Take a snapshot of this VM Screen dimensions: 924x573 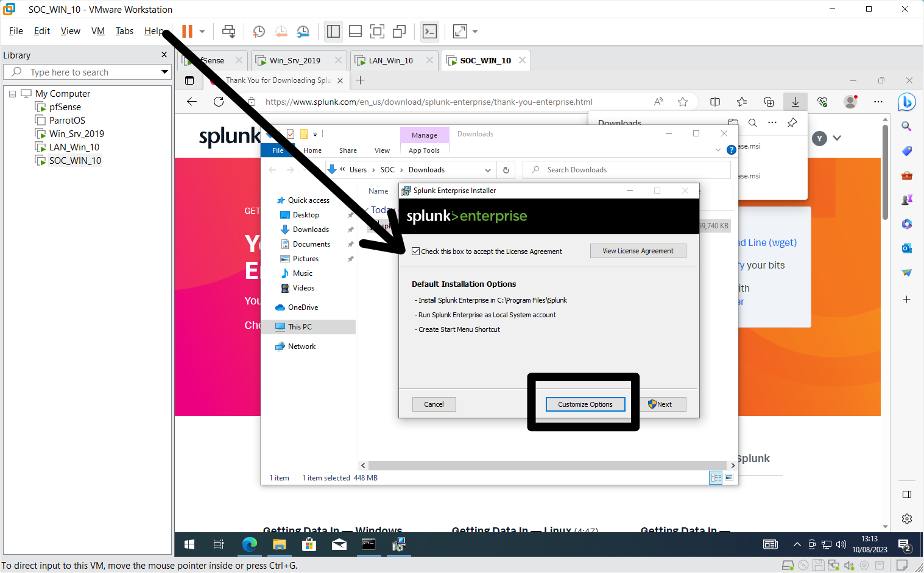[x=259, y=31]
